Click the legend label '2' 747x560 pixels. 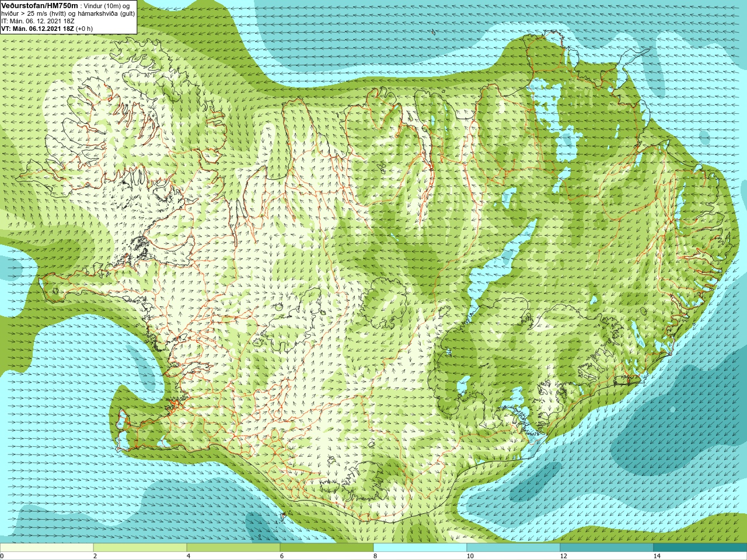point(95,556)
